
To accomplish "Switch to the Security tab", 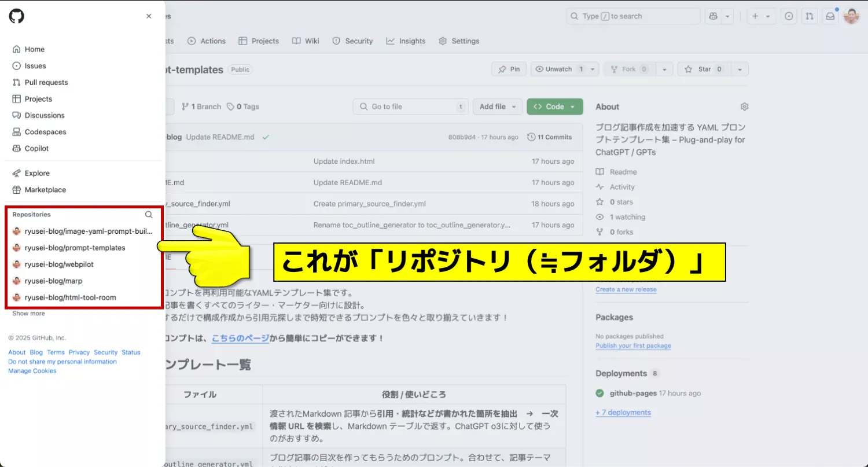I will (352, 41).
